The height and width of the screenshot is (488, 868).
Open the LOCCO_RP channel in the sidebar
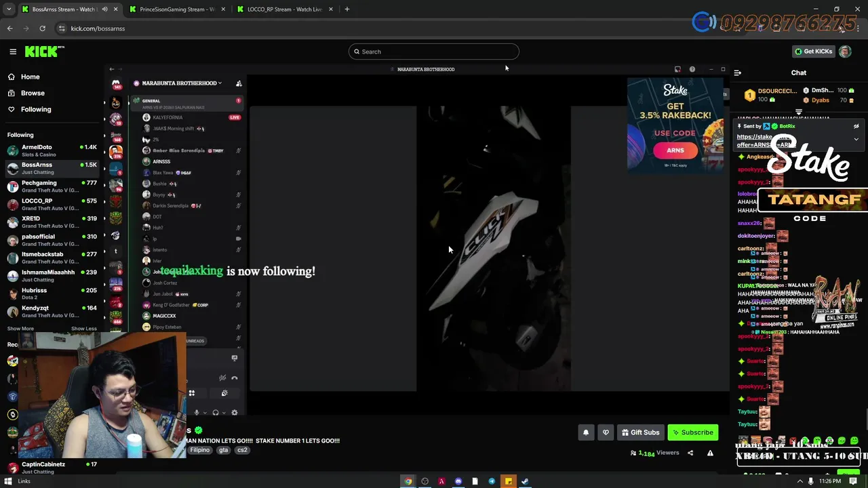click(52, 204)
